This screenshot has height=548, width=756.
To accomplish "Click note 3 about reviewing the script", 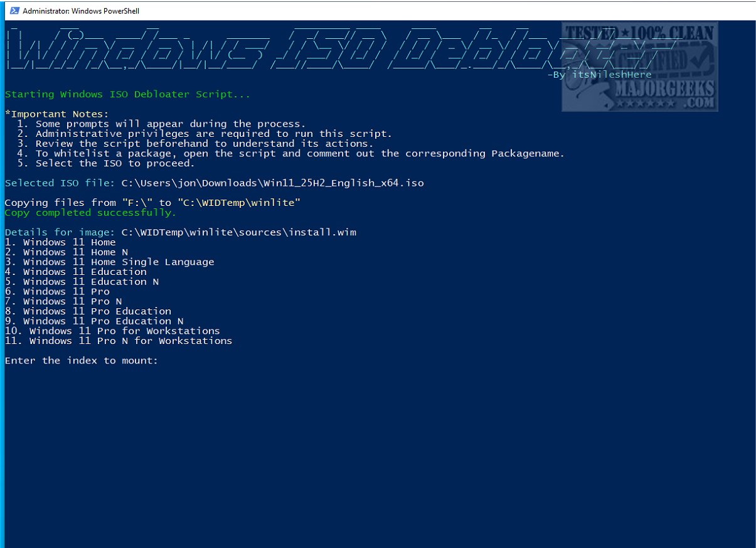I will 195,144.
